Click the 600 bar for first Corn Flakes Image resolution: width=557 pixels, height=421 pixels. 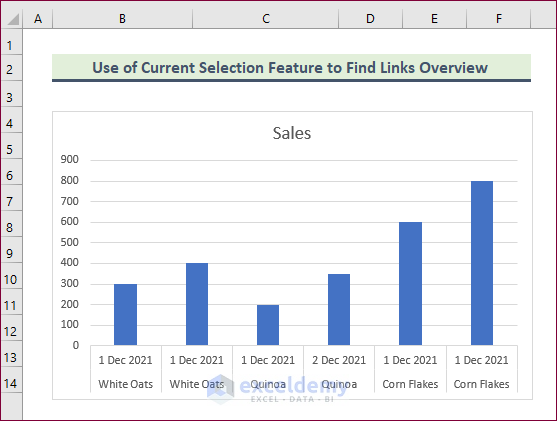click(x=410, y=284)
